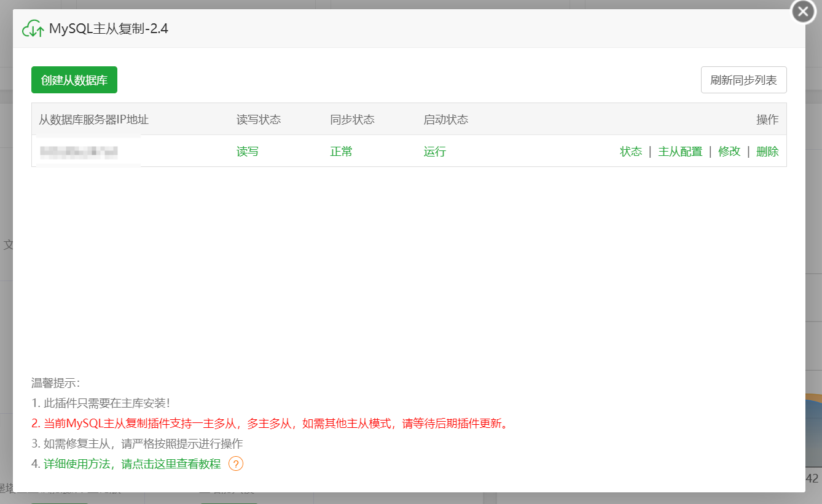Click the 创建从数据库 button
The width and height of the screenshot is (822, 504).
click(x=74, y=80)
